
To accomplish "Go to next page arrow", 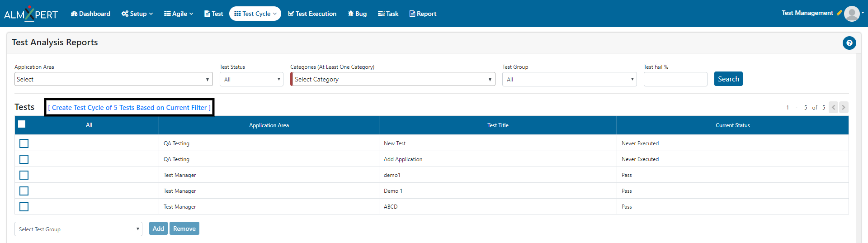I will click(x=844, y=107).
